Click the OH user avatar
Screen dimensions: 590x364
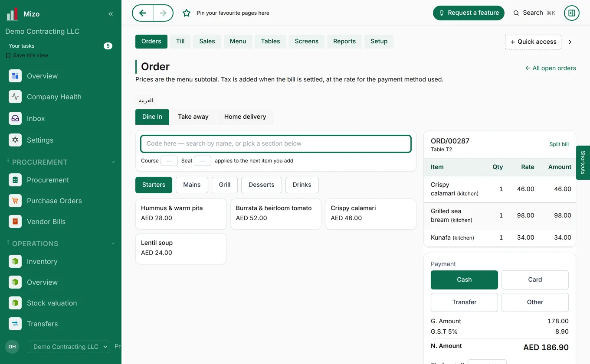coord(12,347)
